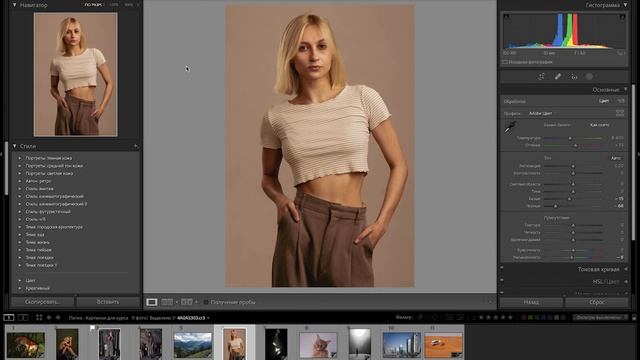Filter by red color label swatch
640x360 pixels.
(524, 317)
